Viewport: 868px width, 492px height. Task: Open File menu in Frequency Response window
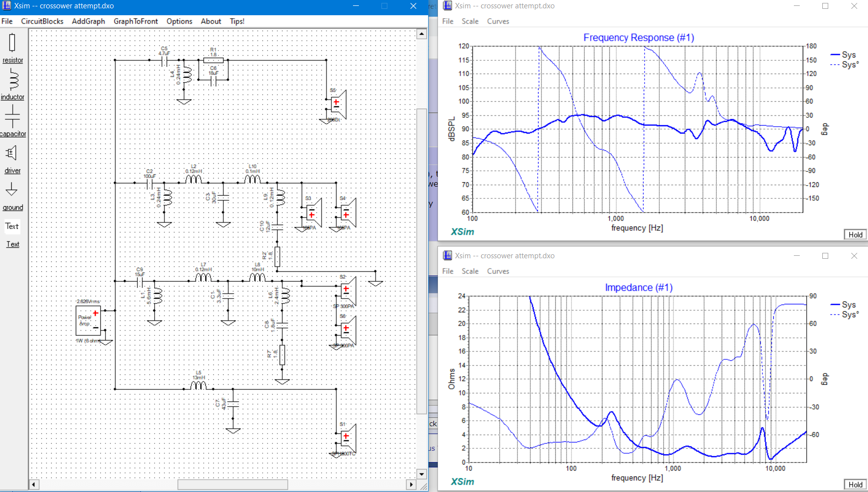(448, 21)
